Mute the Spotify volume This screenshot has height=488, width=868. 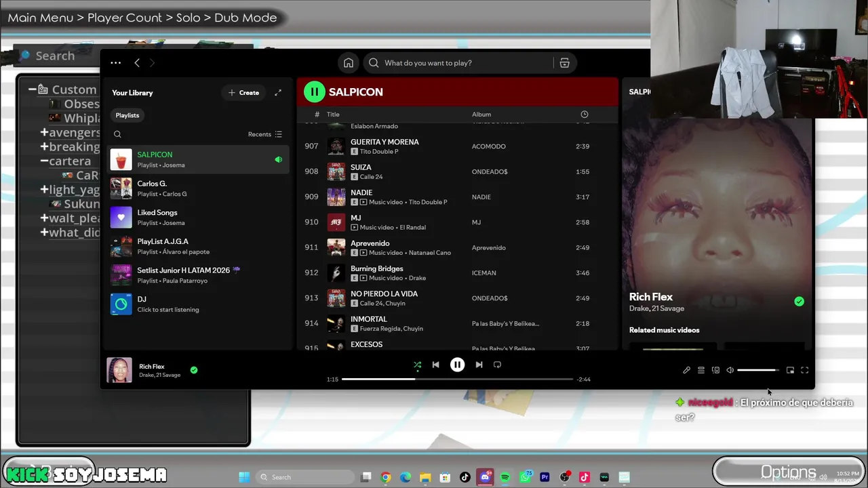pos(730,370)
